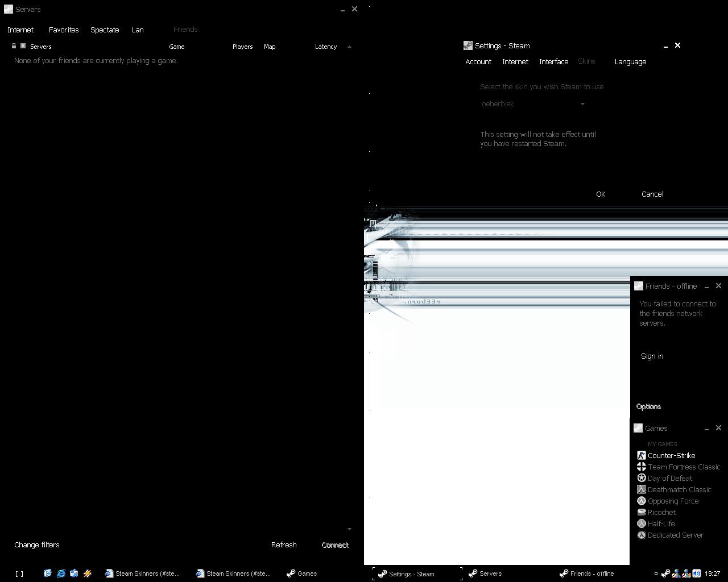728x582 pixels.
Task: Click the Dedicated Server icon
Action: (x=641, y=535)
